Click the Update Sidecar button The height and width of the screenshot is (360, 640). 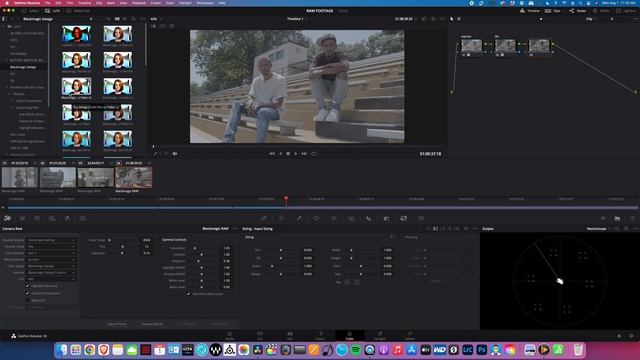[x=152, y=324]
